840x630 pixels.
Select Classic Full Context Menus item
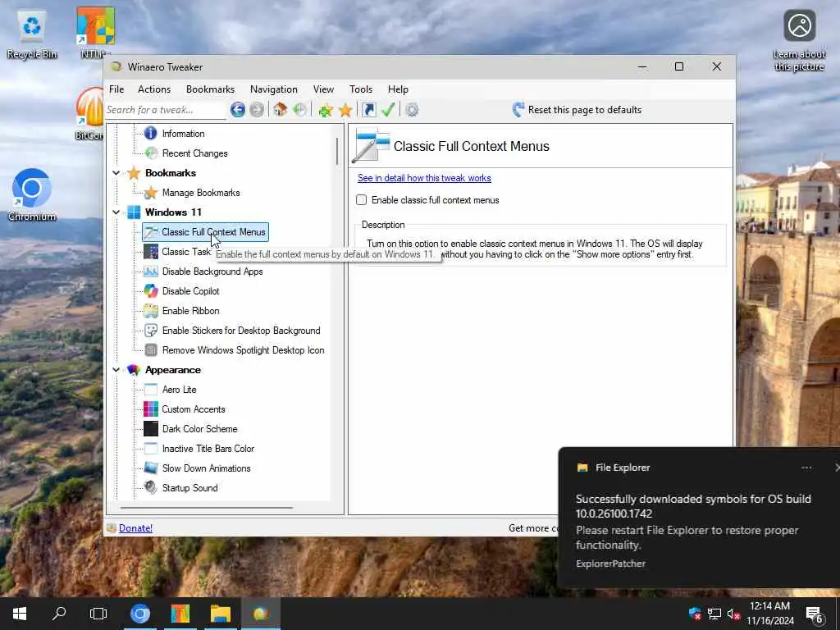pos(206,232)
